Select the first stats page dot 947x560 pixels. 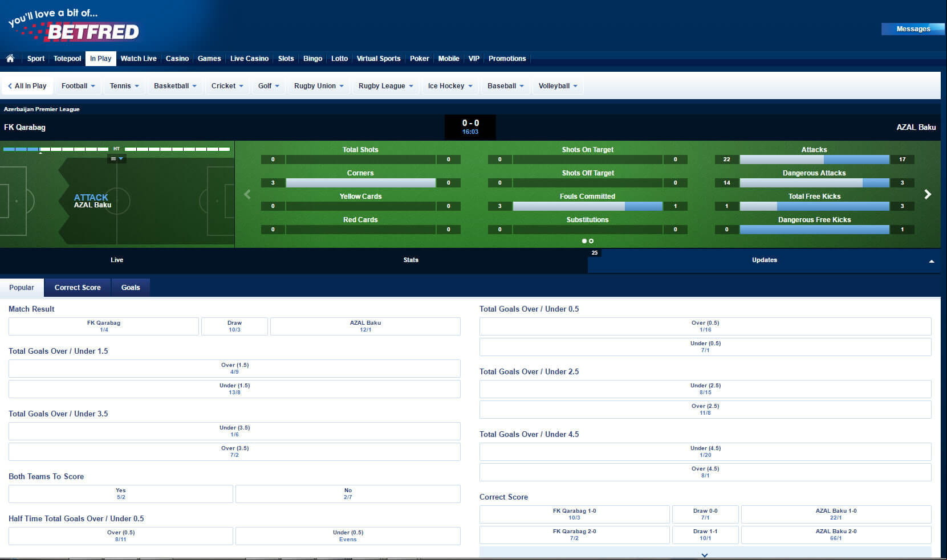pyautogui.click(x=584, y=241)
